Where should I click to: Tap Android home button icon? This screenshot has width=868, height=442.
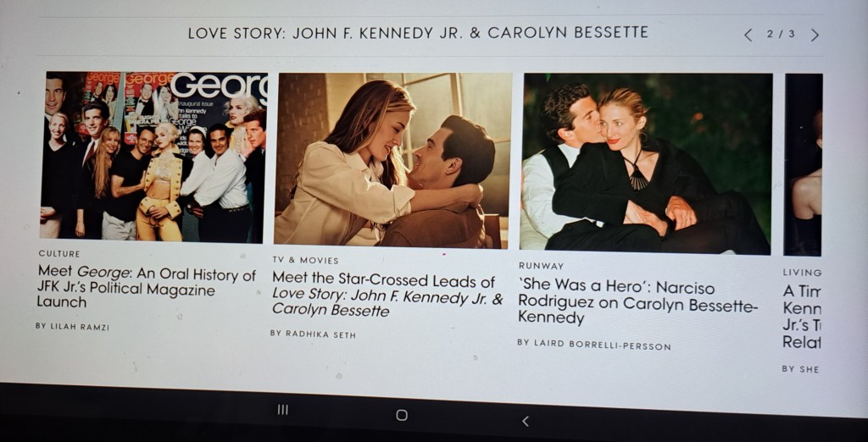[x=402, y=415]
